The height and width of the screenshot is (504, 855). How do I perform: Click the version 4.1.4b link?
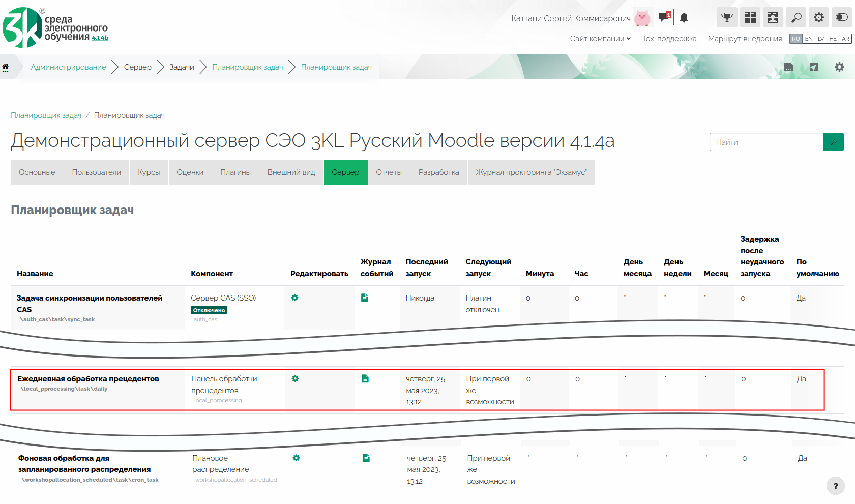[100, 38]
